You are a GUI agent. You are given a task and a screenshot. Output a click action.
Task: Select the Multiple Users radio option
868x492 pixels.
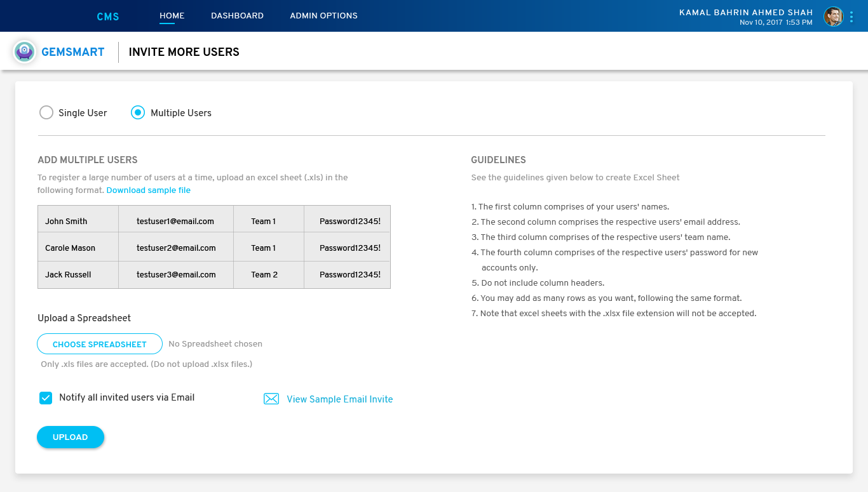[138, 113]
